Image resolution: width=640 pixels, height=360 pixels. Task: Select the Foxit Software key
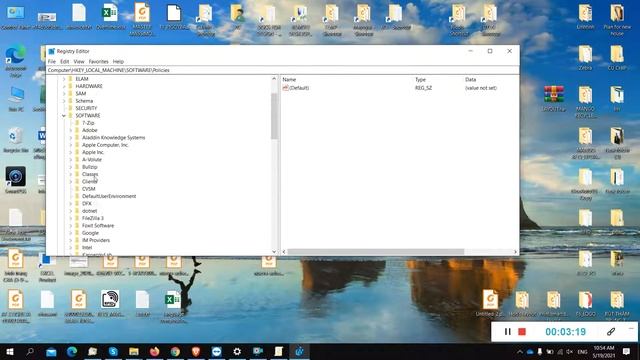coord(98,226)
